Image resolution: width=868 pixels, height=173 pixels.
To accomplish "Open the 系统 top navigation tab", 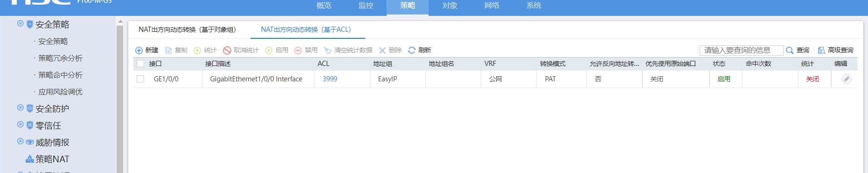I will (x=534, y=6).
